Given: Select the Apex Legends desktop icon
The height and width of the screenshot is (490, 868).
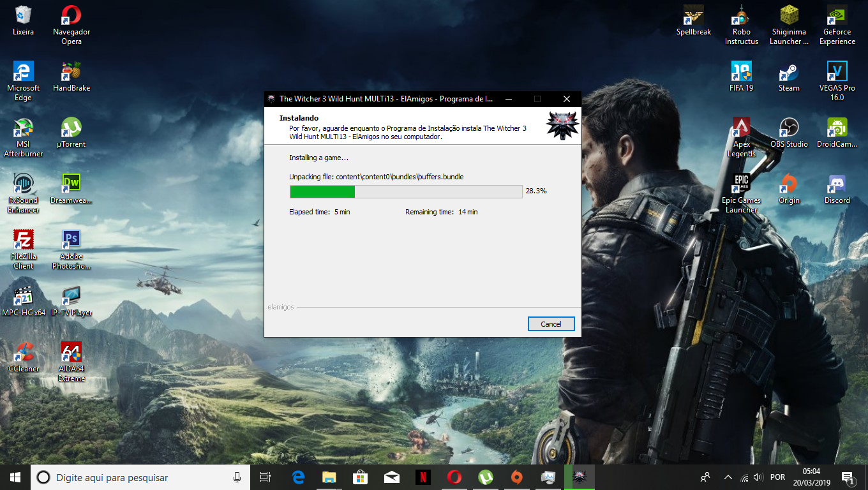Looking at the screenshot, I should click(x=742, y=138).
